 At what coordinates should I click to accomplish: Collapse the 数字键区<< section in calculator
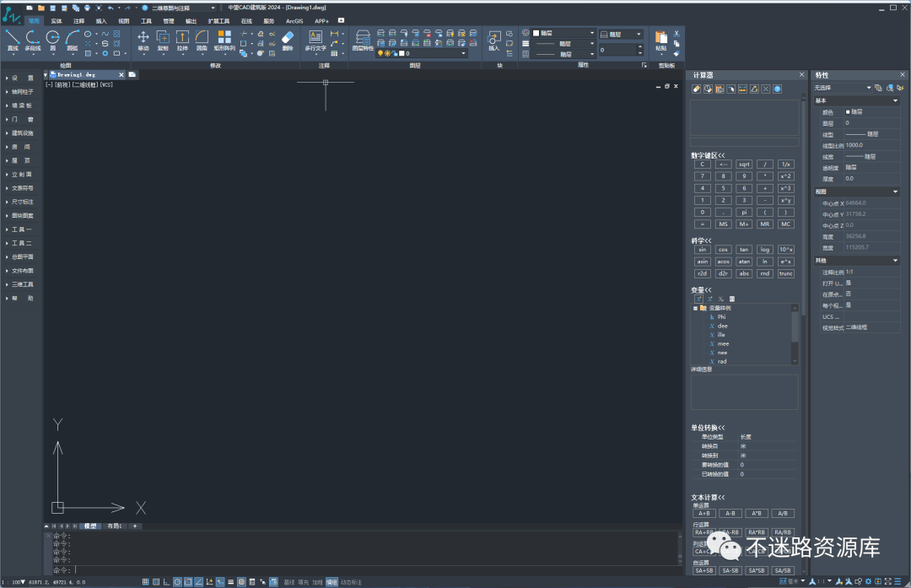pyautogui.click(x=708, y=155)
